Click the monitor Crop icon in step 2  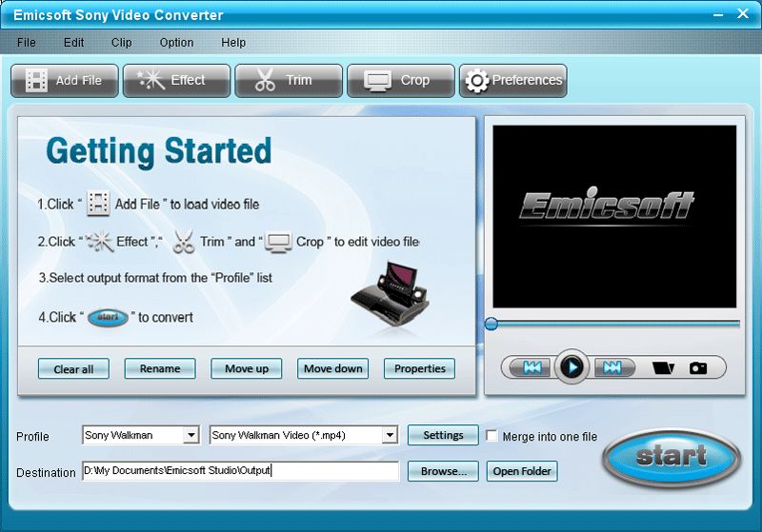(x=278, y=243)
